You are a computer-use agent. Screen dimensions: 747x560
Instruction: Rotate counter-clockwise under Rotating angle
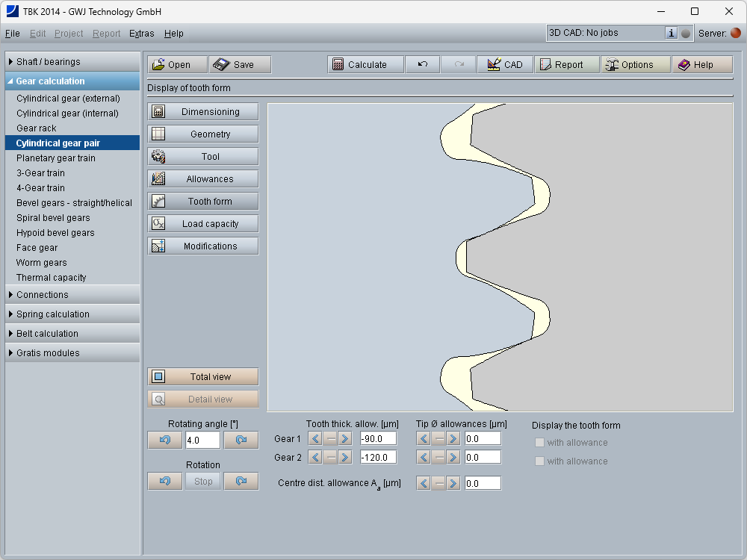click(x=165, y=441)
